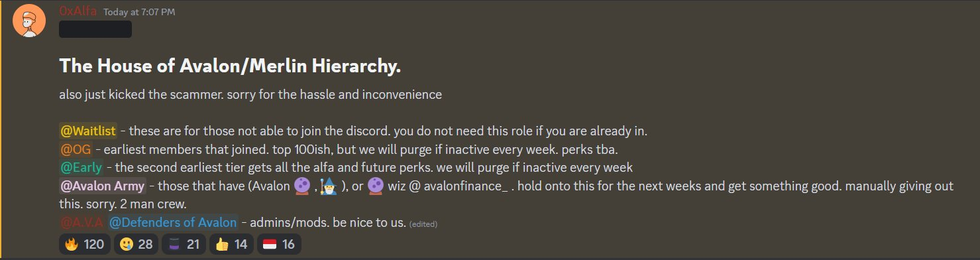Add the red-white flag reaction showing 16
This screenshot has width=980, height=260.
[x=279, y=244]
